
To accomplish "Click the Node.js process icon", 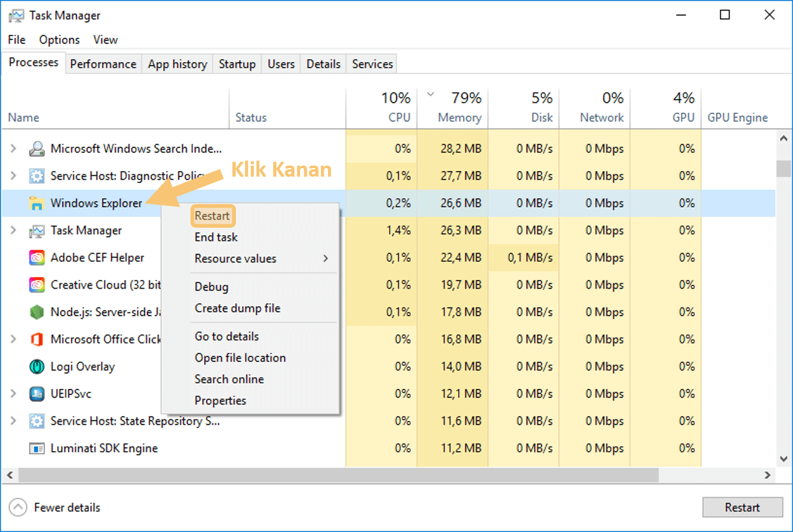I will pyautogui.click(x=37, y=312).
